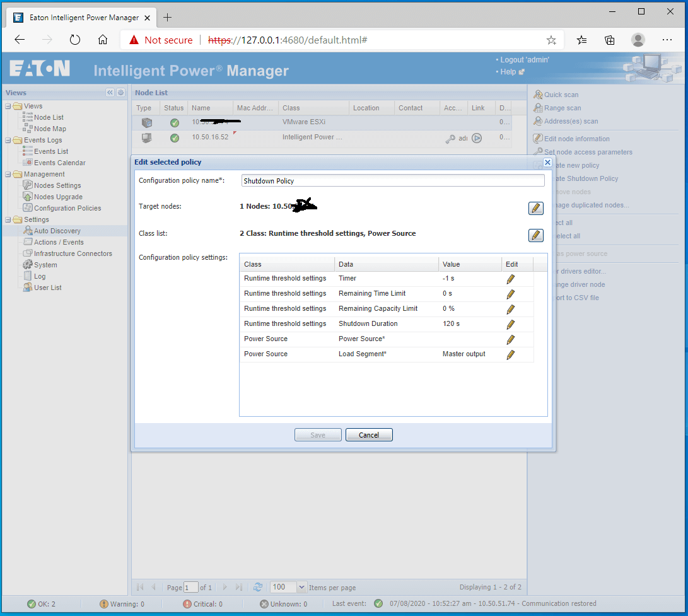The width and height of the screenshot is (688, 616).
Task: Collapse the Views panel with the double-chevron
Action: [x=110, y=92]
